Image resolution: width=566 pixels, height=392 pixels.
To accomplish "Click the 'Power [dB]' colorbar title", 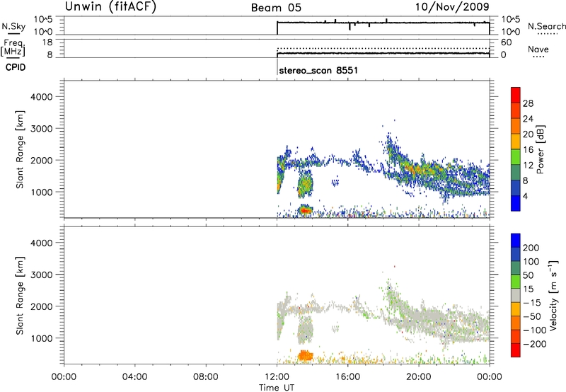I will click(540, 149).
